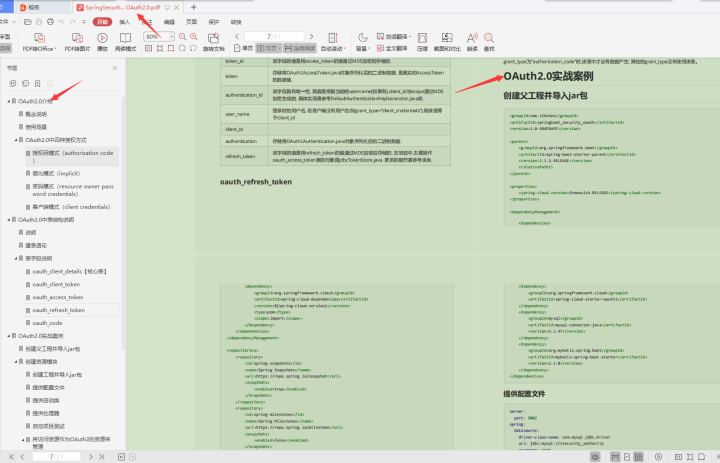The image size is (720, 463).
Task: Click the redo icon in quick toolbar
Action: click(73, 22)
